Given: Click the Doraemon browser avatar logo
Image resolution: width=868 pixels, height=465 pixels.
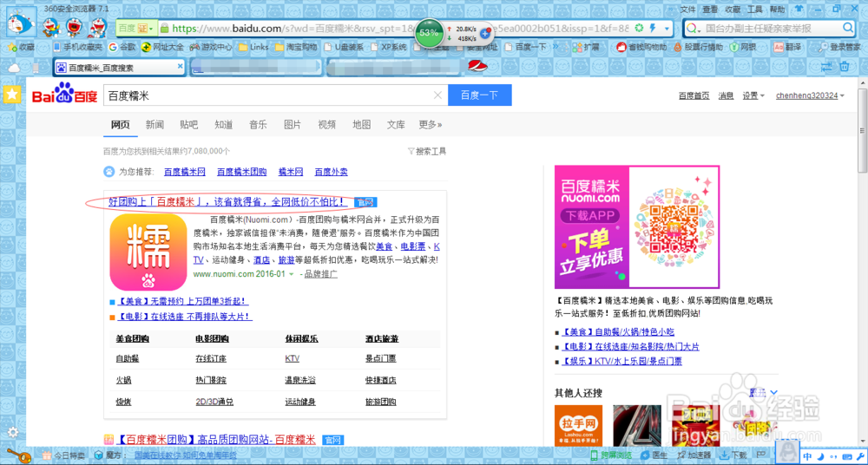Looking at the screenshot, I should (23, 23).
